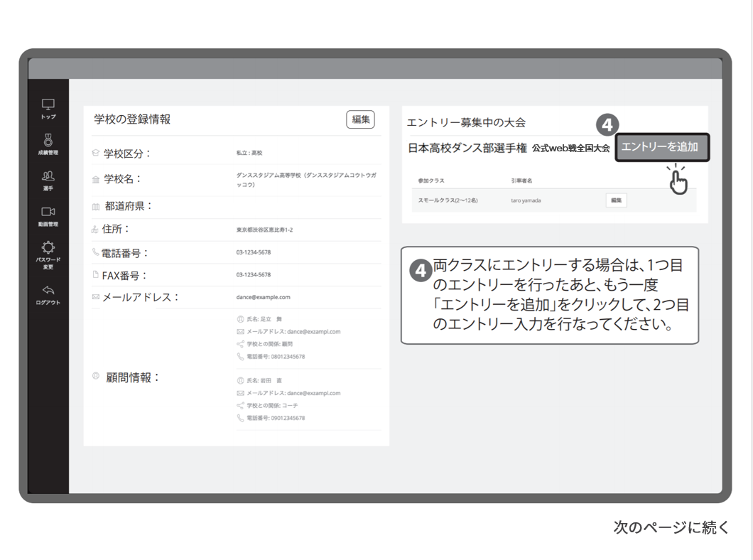This screenshot has height=560, width=753.
Task: Click the document icon beside FAX番号
Action: click(x=95, y=274)
